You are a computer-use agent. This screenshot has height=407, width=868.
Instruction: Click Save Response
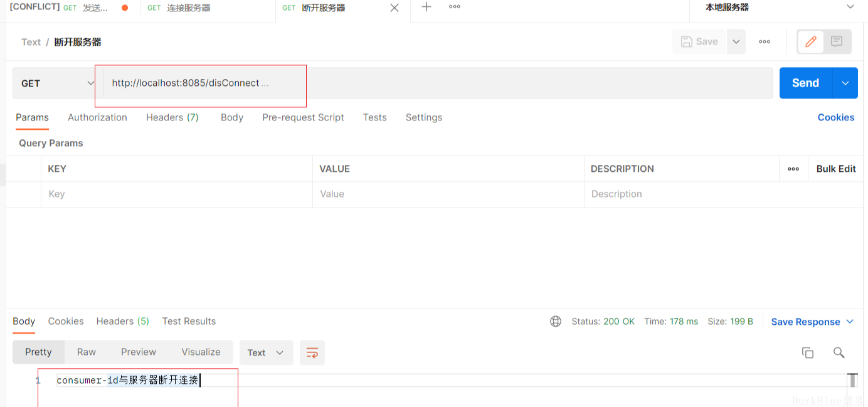click(x=805, y=322)
